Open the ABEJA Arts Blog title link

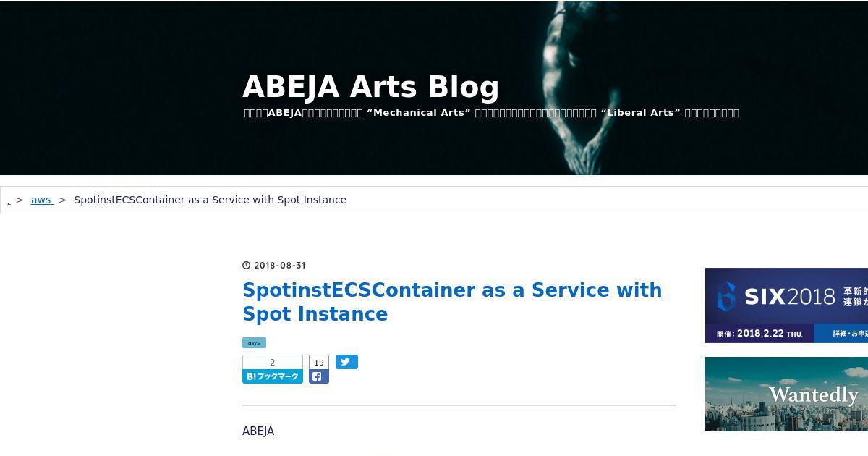point(371,87)
